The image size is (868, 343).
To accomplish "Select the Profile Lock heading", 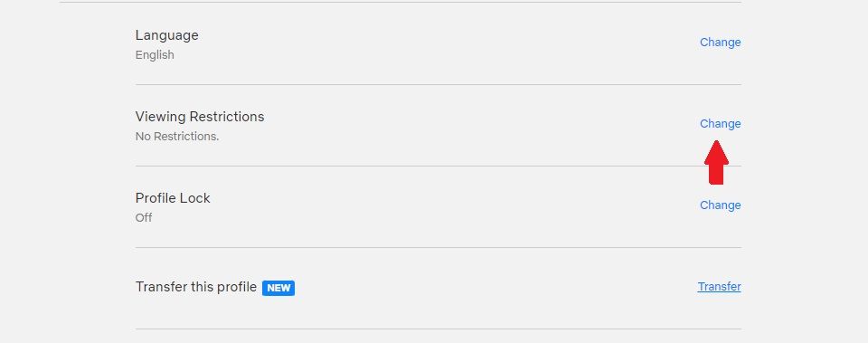I will click(173, 198).
